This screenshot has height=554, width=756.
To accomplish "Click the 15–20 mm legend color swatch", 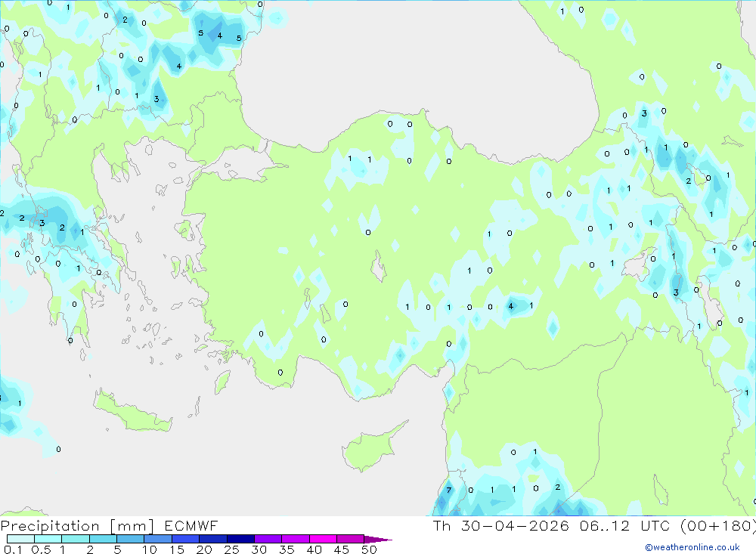I will 186,539.
